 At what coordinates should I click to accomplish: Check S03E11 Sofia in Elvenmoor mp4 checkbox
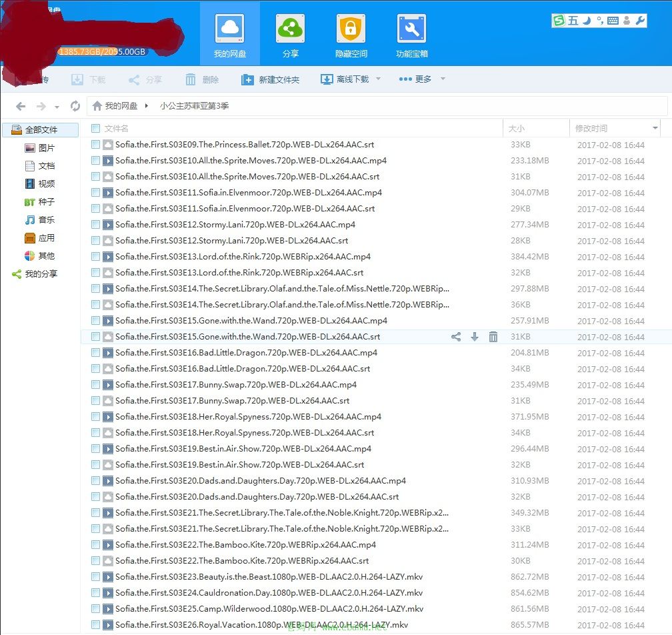click(95, 193)
